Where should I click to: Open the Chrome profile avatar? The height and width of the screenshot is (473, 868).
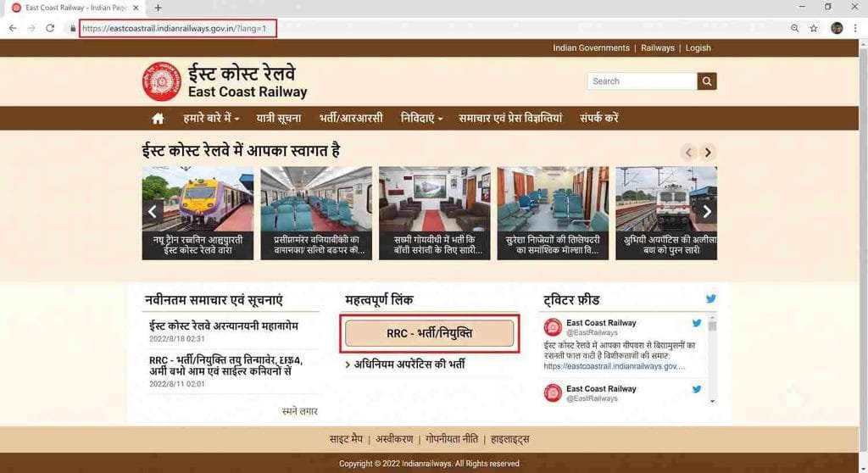[837, 28]
